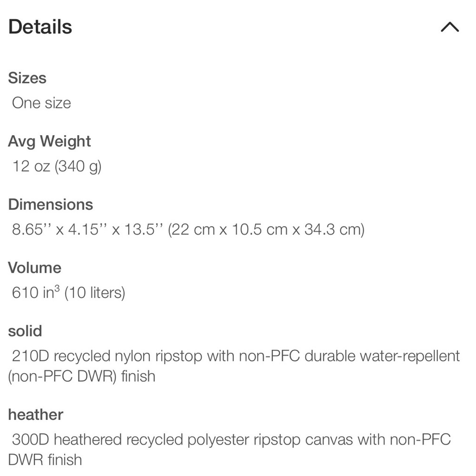
Task: Select the 12 oz (340 g) value
Action: click(57, 166)
